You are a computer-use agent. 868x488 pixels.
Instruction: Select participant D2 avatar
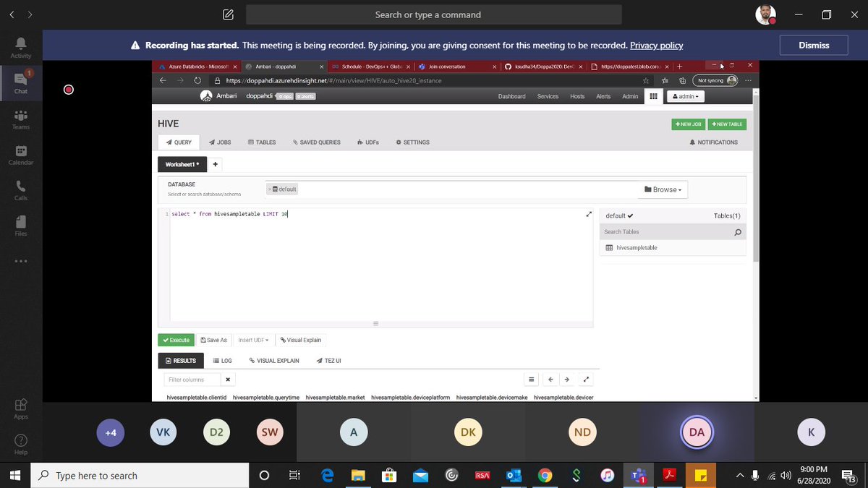216,432
